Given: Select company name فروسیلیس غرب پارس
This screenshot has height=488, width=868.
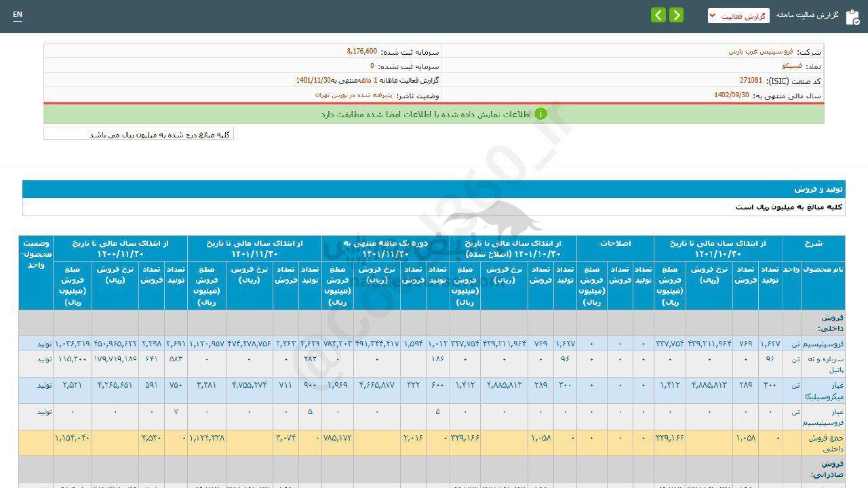Looking at the screenshot, I should pyautogui.click(x=759, y=52).
